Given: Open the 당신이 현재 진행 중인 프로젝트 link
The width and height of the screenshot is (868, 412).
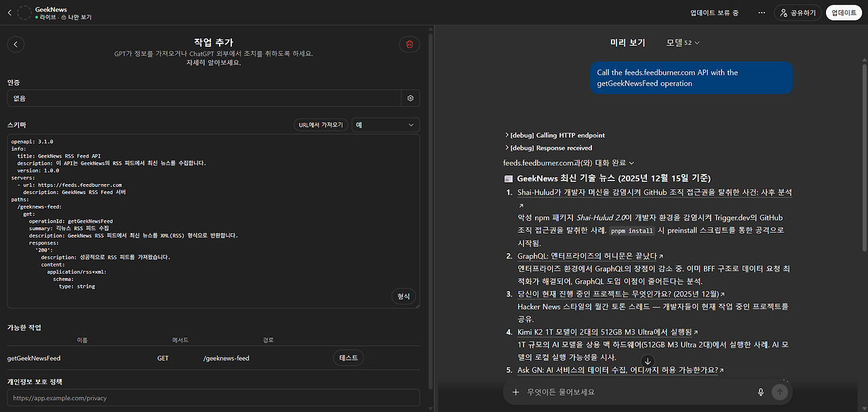Looking at the screenshot, I should click(x=621, y=294).
